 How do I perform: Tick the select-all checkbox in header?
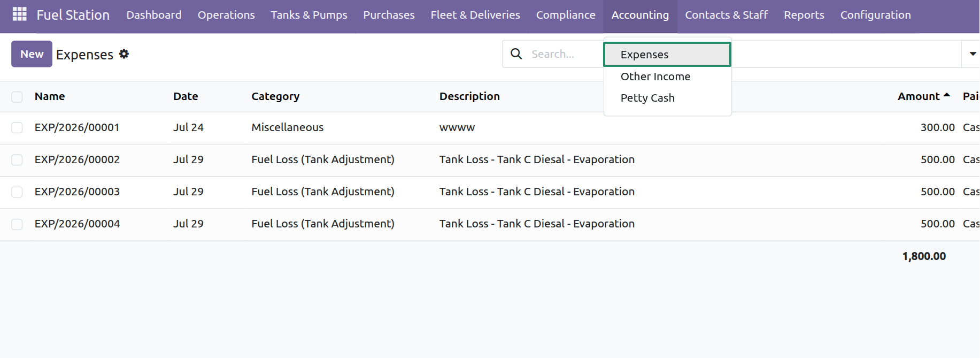pos(17,97)
